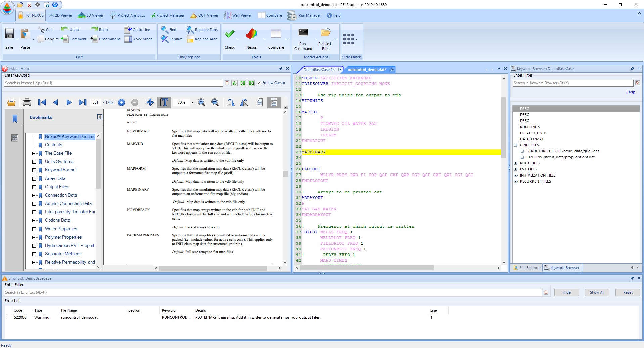Select Keyword Format bookmark
Image resolution: width=644 pixels, height=348 pixels.
point(61,170)
